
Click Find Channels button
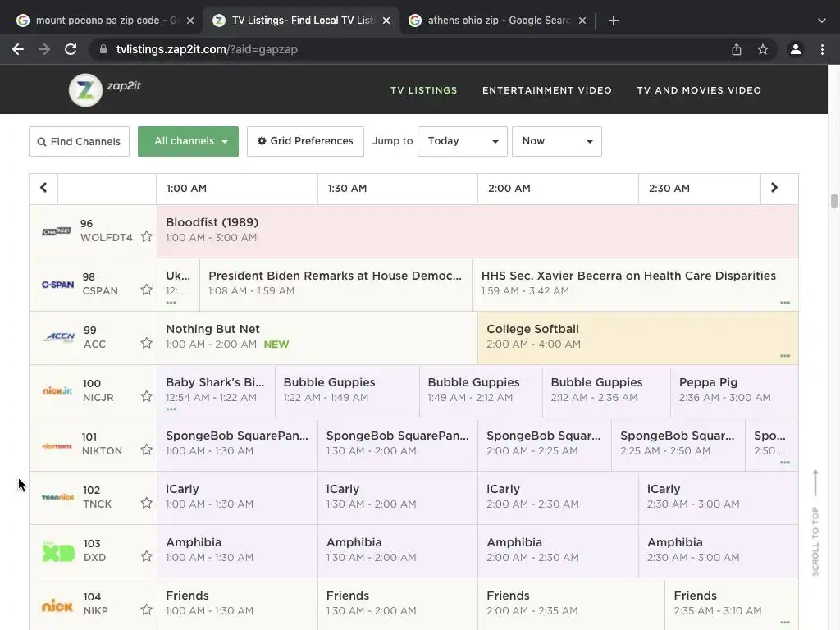[79, 141]
